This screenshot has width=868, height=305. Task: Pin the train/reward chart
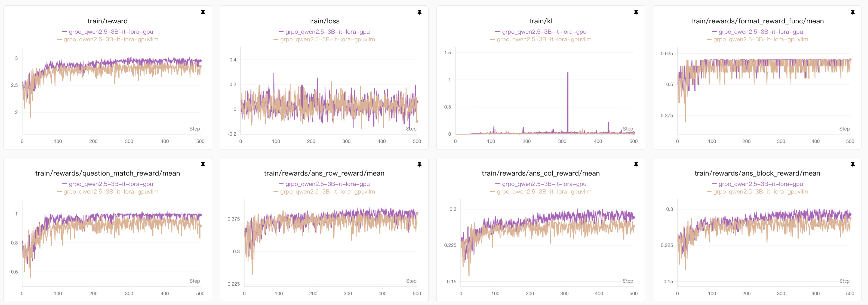(203, 13)
